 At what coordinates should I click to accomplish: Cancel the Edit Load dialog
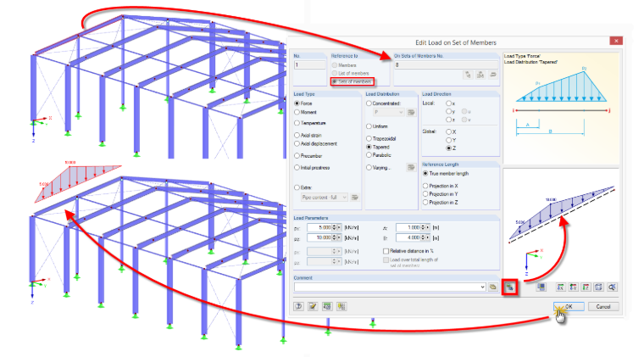click(603, 306)
